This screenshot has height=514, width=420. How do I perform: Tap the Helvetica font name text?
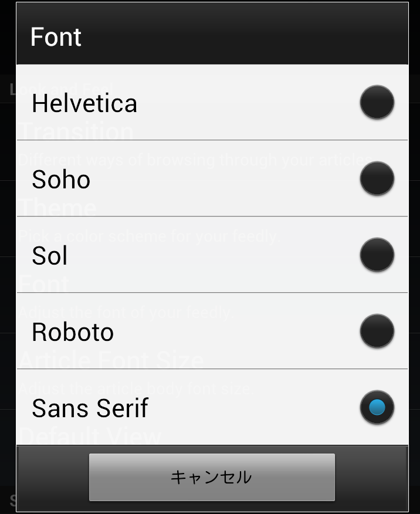coord(84,103)
